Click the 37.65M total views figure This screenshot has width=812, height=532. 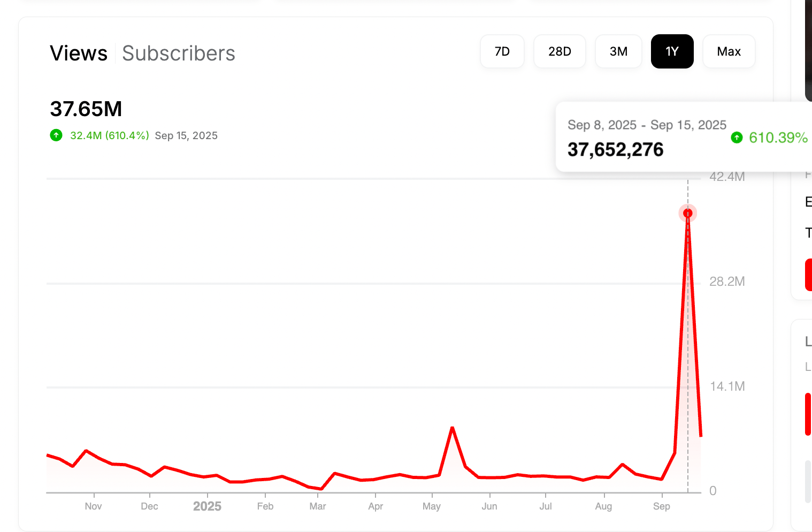point(86,109)
